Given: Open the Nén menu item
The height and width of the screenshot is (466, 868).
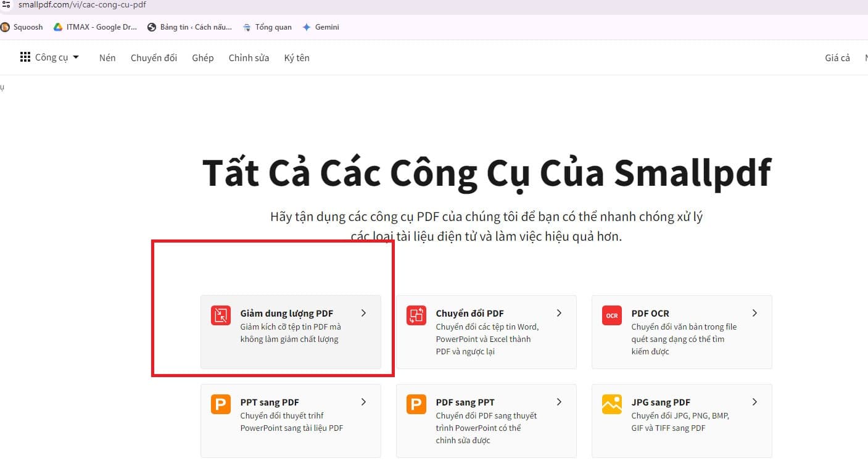Looking at the screenshot, I should [x=107, y=57].
